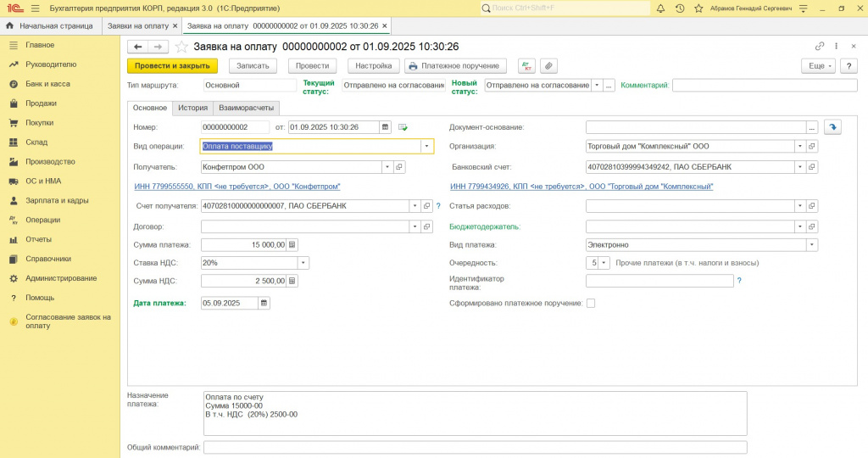Click the Комментарий input field
868x458 pixels.
click(765, 86)
